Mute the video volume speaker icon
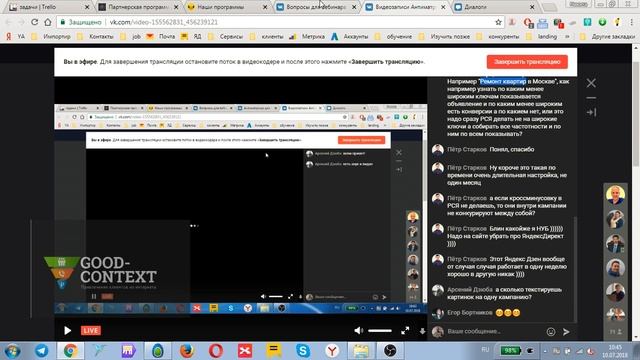Image resolution: width=640 pixels, height=360 pixels. click(x=358, y=330)
